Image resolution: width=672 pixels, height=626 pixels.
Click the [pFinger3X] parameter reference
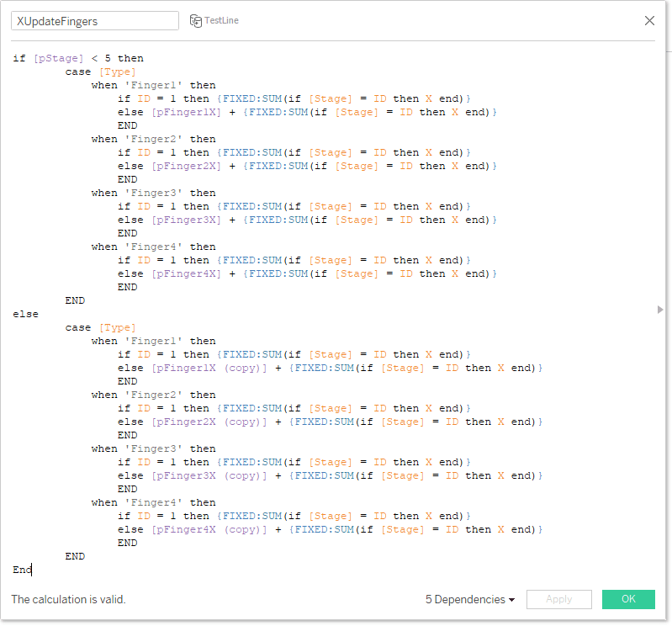point(186,220)
